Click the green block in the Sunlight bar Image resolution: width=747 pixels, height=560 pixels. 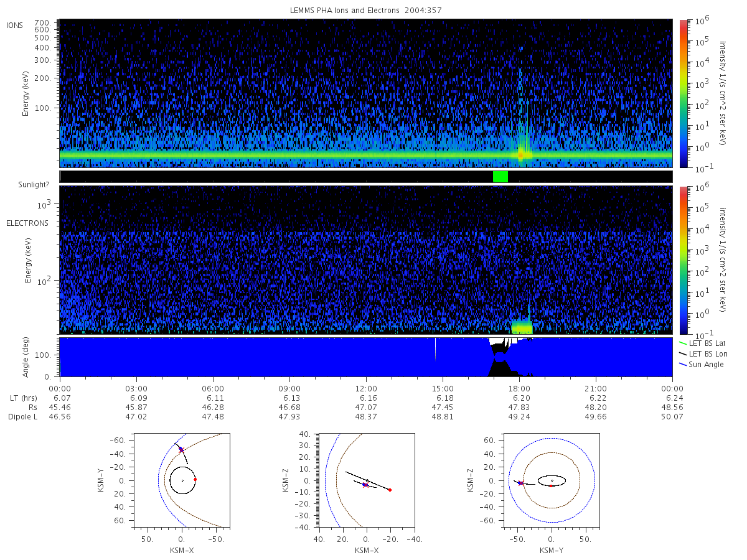click(x=500, y=177)
